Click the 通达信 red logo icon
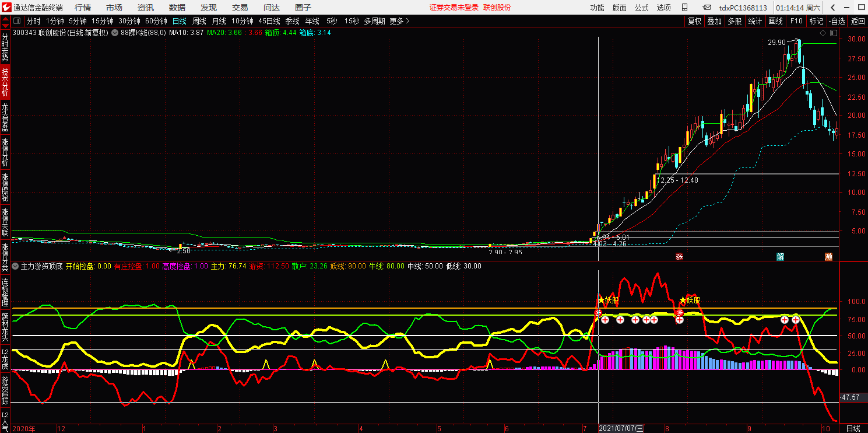This screenshot has height=433, width=868. 6,8
